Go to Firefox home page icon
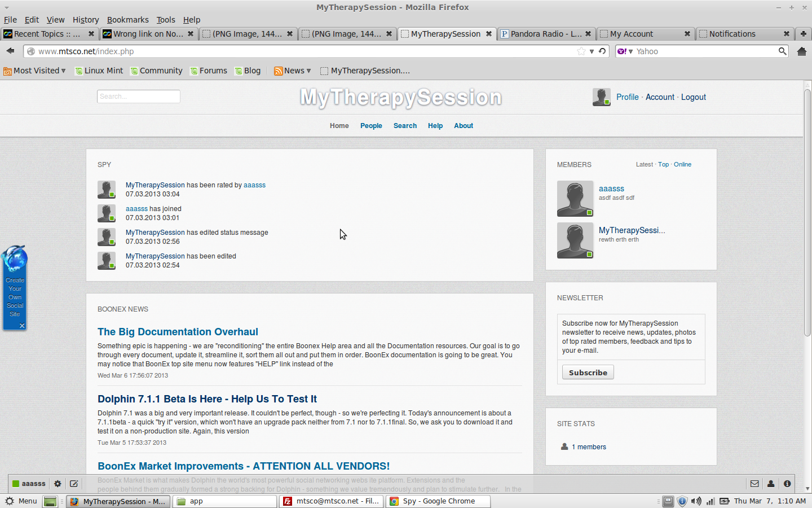Viewport: 812px width, 508px height. [x=801, y=51]
